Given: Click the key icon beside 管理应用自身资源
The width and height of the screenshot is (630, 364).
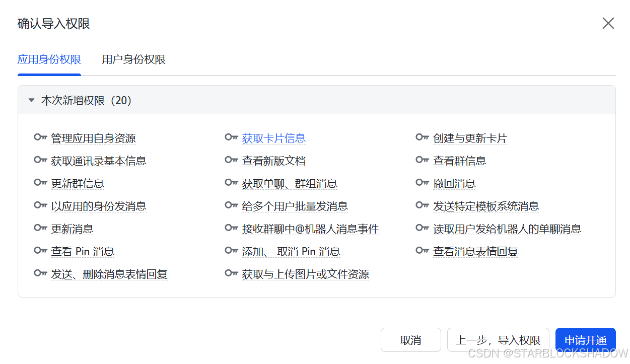Looking at the screenshot, I should pyautogui.click(x=40, y=137).
